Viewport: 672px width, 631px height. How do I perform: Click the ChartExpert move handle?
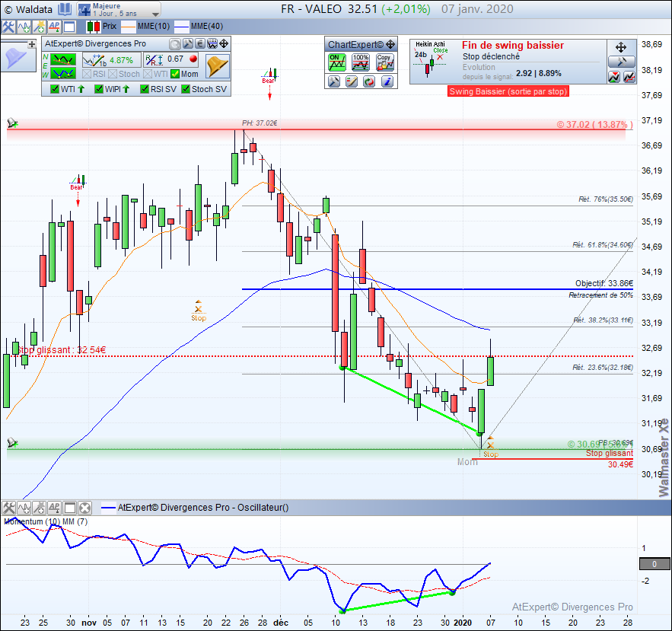click(x=390, y=45)
